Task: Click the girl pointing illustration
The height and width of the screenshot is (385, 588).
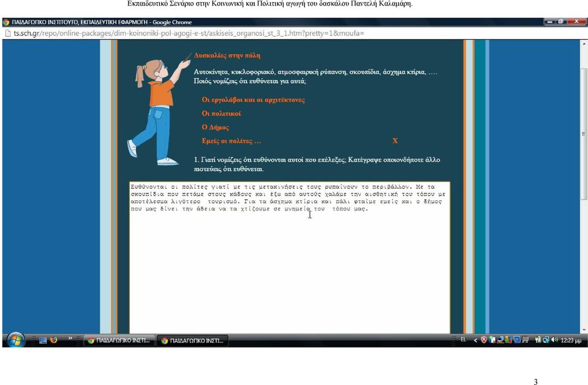Action: pyautogui.click(x=159, y=109)
